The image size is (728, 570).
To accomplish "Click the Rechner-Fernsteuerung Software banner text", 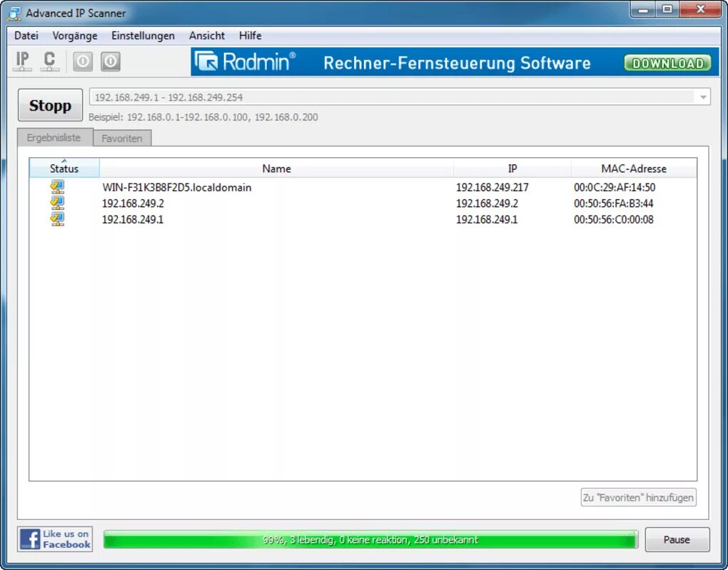I will (457, 63).
